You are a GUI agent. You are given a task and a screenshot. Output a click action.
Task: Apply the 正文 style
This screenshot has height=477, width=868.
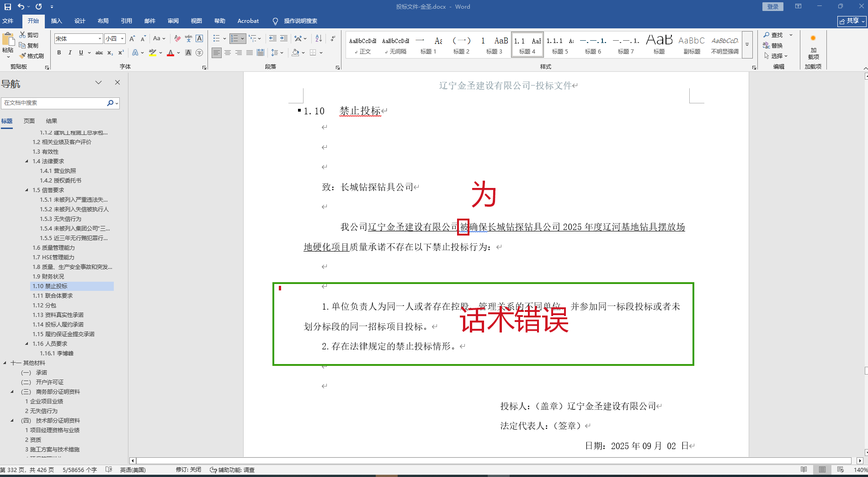(x=362, y=45)
